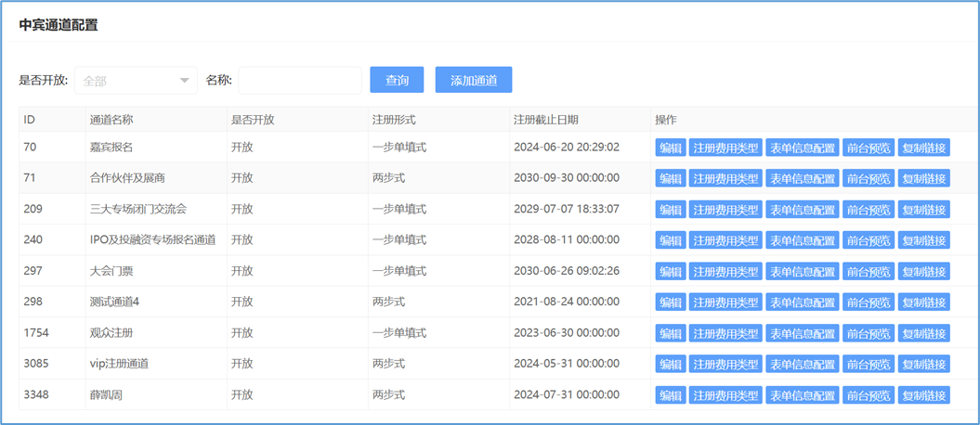Screen dimensions: 980x425
Task: Edit the 测试通道4 channel row
Action: coord(670,303)
